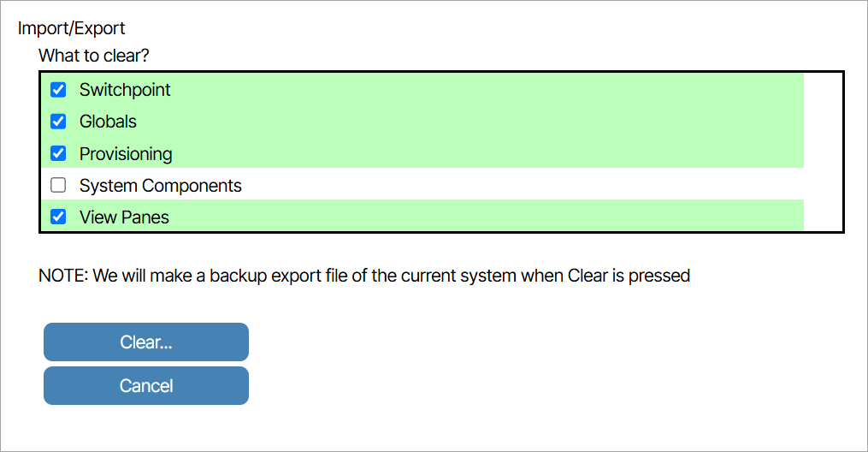Click the Import/Export heading

pos(72,28)
